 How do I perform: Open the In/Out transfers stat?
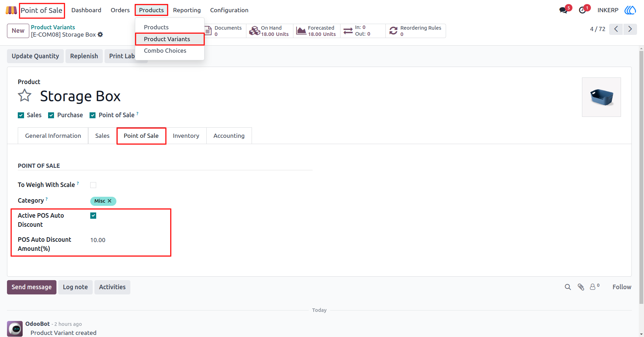(363, 31)
